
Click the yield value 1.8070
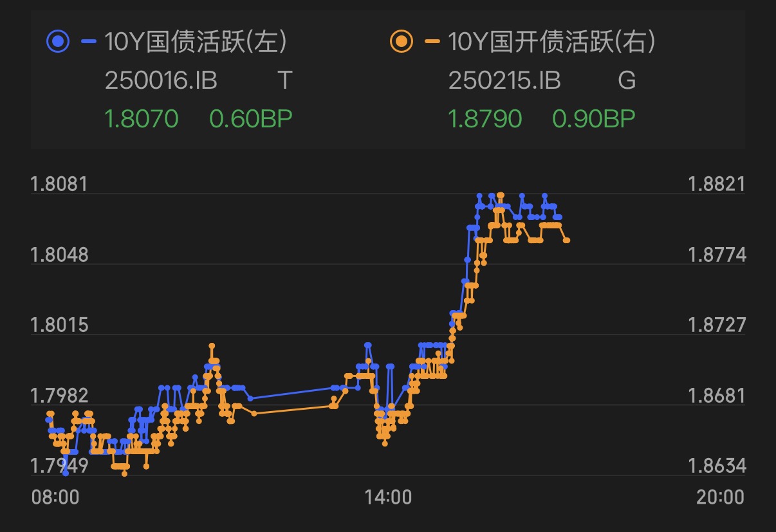[x=142, y=119]
